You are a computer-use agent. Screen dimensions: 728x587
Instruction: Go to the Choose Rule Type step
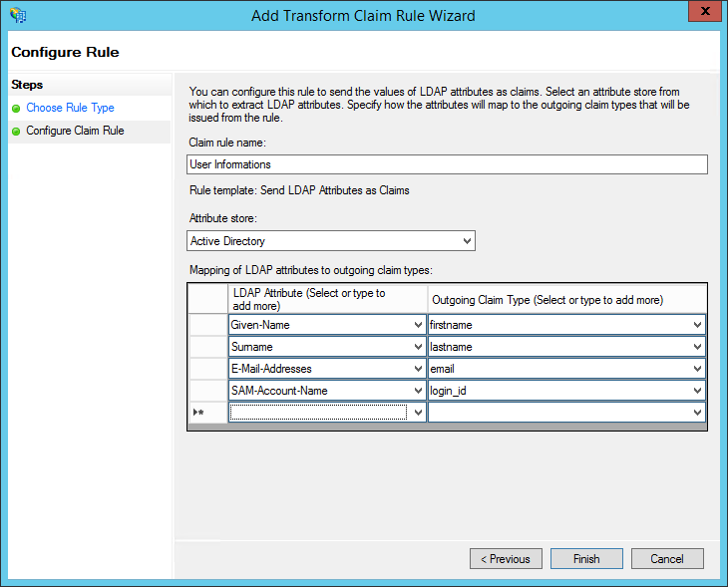click(70, 108)
